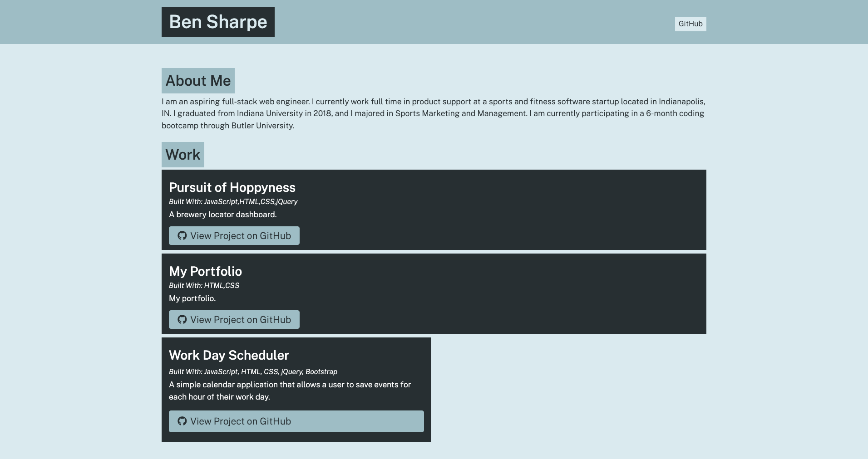The height and width of the screenshot is (459, 868).
Task: Click the Pursuit of Hoppyness project card
Action: (x=545, y=209)
